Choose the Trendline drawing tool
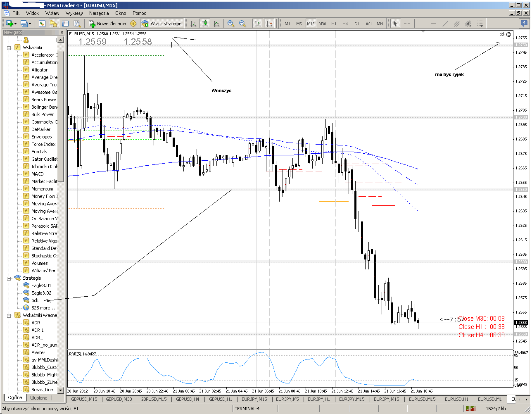The height and width of the screenshot is (414, 532). 445,24
